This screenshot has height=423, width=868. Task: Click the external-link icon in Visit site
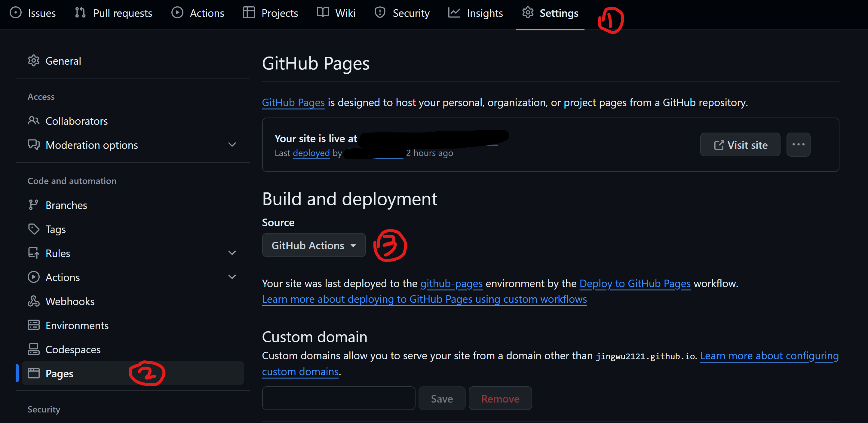(x=719, y=145)
